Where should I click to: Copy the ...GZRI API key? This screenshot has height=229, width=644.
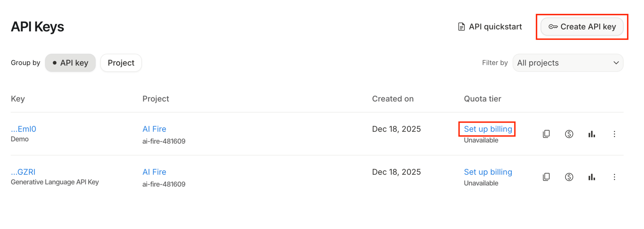pyautogui.click(x=546, y=177)
